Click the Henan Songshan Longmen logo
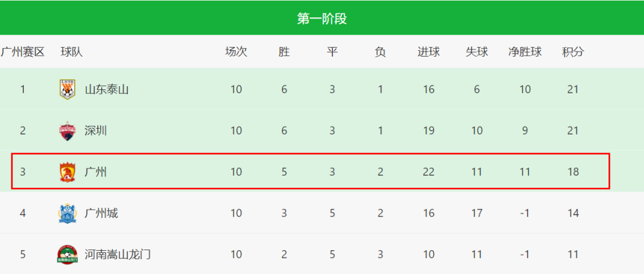Viewport: 644px width, 274px height. pos(67,255)
